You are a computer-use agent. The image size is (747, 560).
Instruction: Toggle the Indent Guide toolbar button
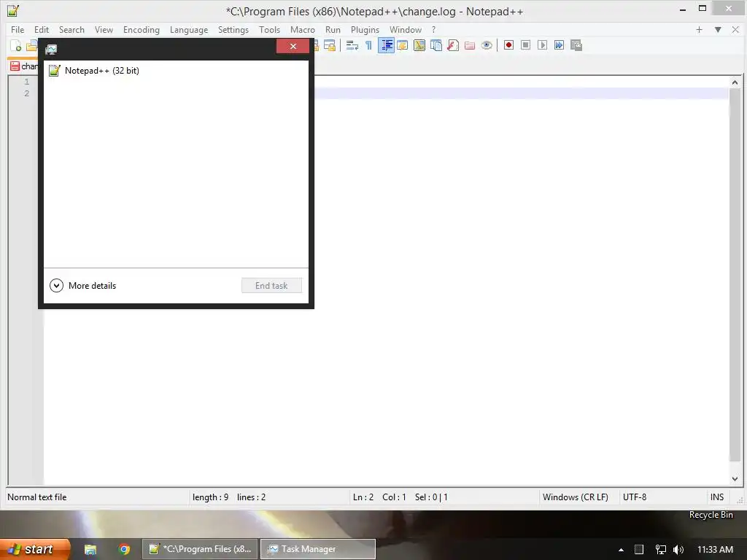pos(386,45)
